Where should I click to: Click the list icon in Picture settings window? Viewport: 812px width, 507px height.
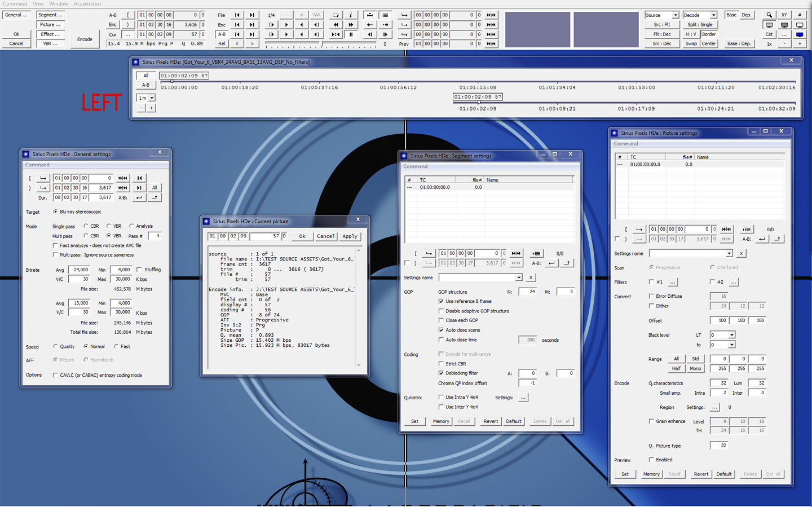pyautogui.click(x=747, y=230)
